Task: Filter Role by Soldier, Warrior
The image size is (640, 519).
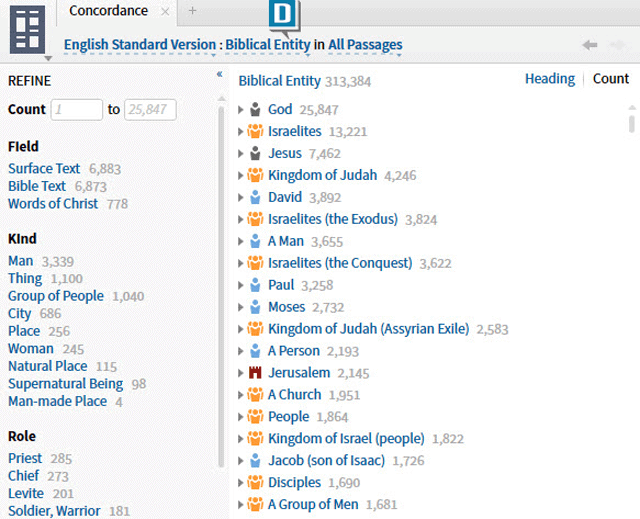Action: pos(54,511)
